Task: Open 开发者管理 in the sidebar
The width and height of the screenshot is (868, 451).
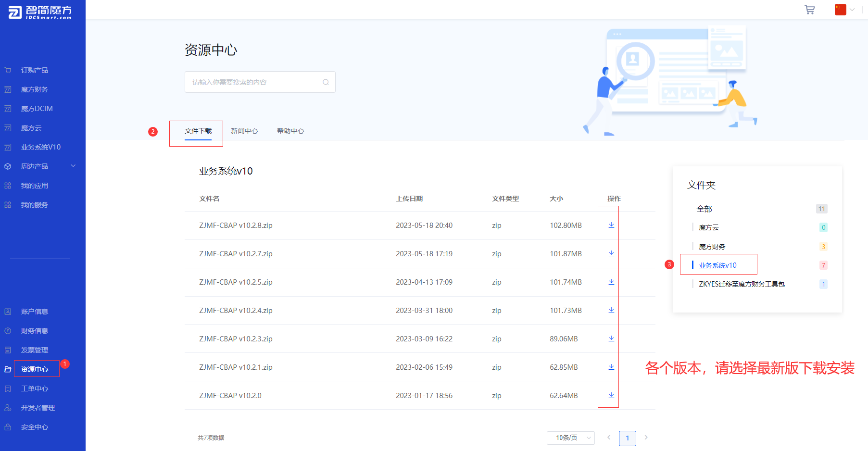Action: [x=38, y=408]
